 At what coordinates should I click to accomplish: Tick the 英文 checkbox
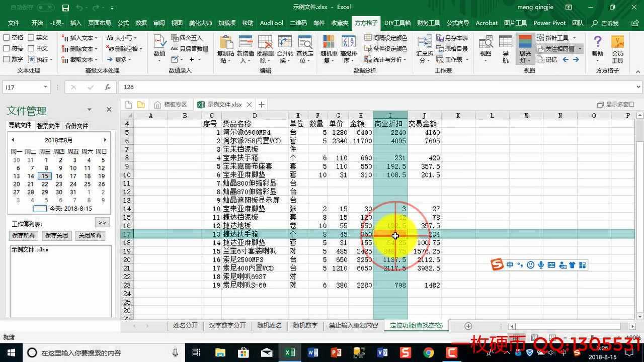(x=31, y=38)
